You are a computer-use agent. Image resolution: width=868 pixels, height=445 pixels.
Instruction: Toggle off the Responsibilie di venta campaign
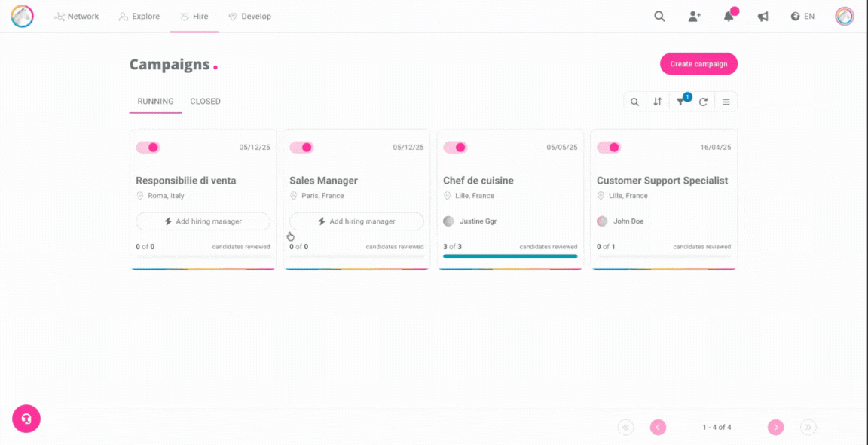pyautogui.click(x=148, y=148)
